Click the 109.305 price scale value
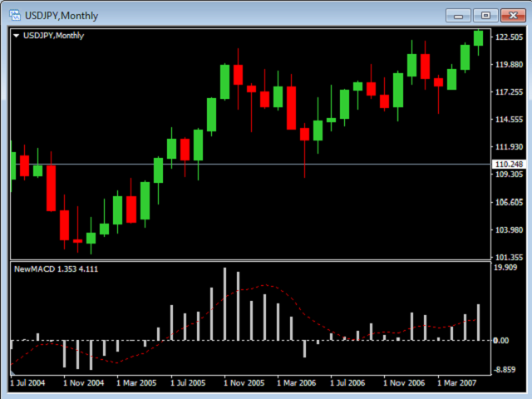Viewport: 532px width, 399px height. coord(509,175)
